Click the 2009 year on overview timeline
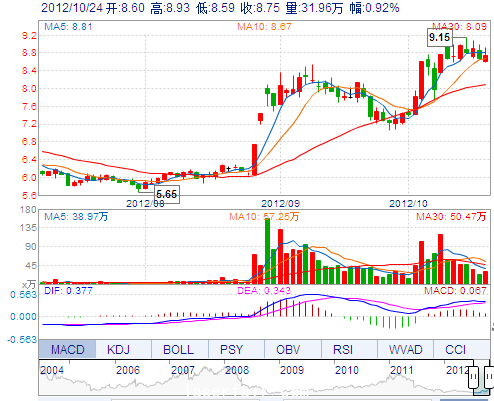The width and height of the screenshot is (494, 401). click(292, 370)
